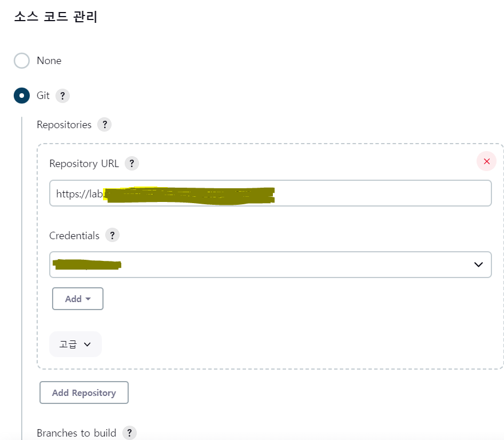Open the Credentials select box
This screenshot has height=440, width=504.
(271, 264)
